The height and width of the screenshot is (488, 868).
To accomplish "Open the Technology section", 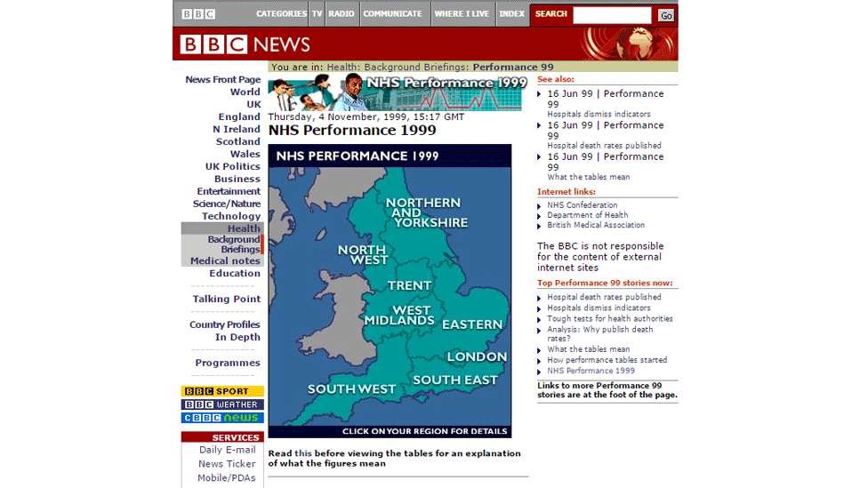I will point(231,216).
